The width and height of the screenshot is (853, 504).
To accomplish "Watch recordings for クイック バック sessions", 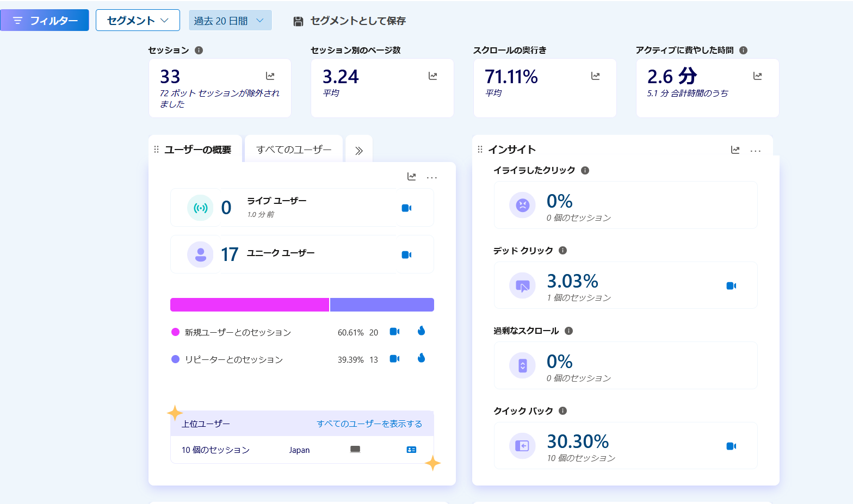I will 731,446.
